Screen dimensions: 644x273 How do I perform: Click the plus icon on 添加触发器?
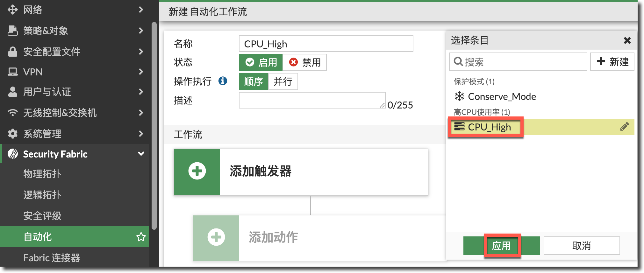pos(197,171)
